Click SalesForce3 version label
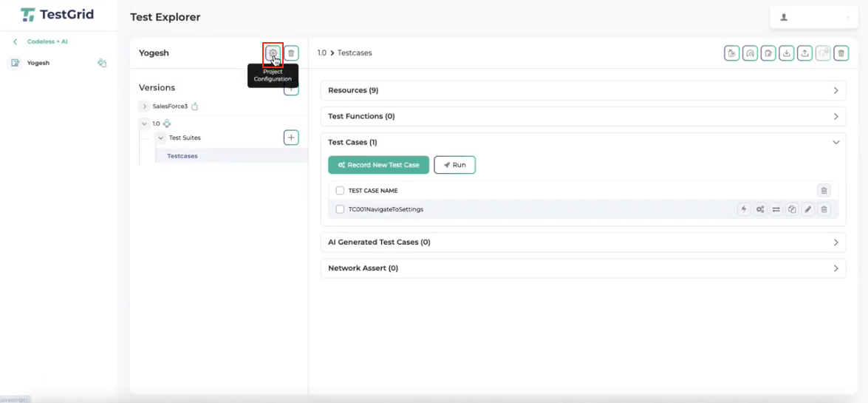 coord(170,106)
